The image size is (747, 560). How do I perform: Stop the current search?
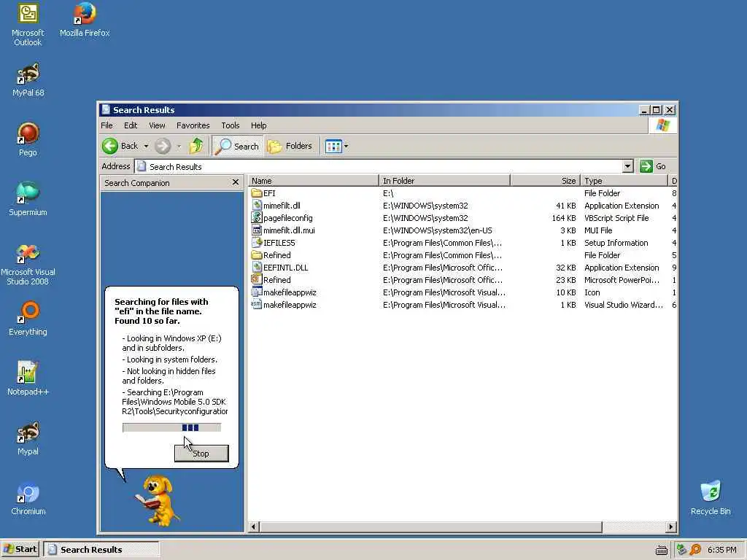point(201,454)
